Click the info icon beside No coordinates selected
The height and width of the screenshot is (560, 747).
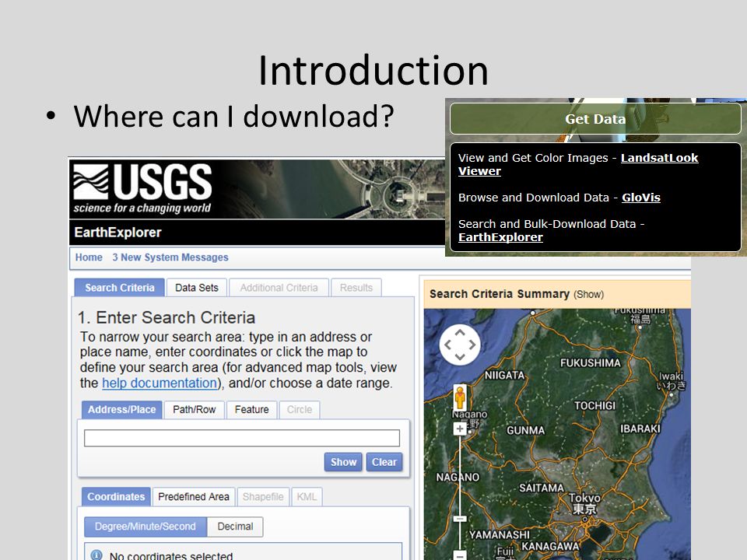tap(96, 555)
